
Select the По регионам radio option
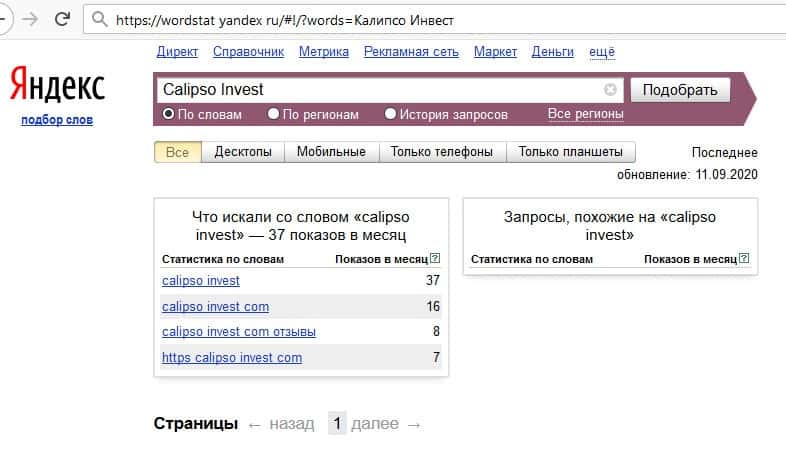(274, 114)
